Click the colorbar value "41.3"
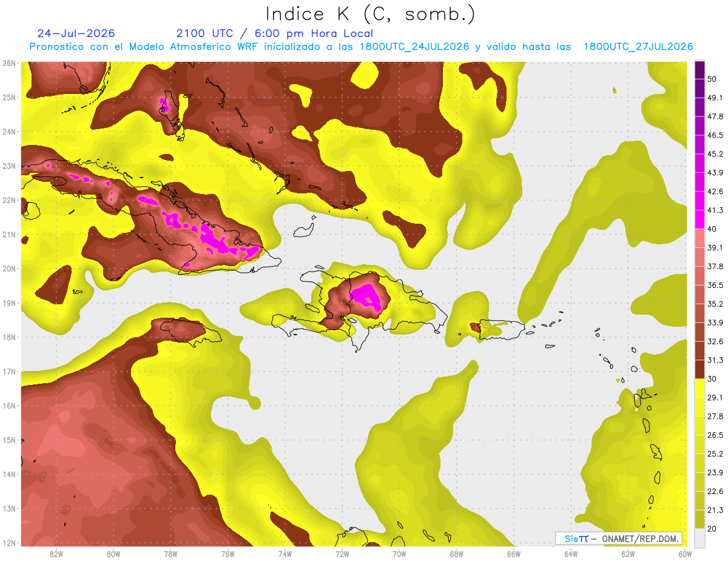This screenshot has height=562, width=728. point(715,210)
